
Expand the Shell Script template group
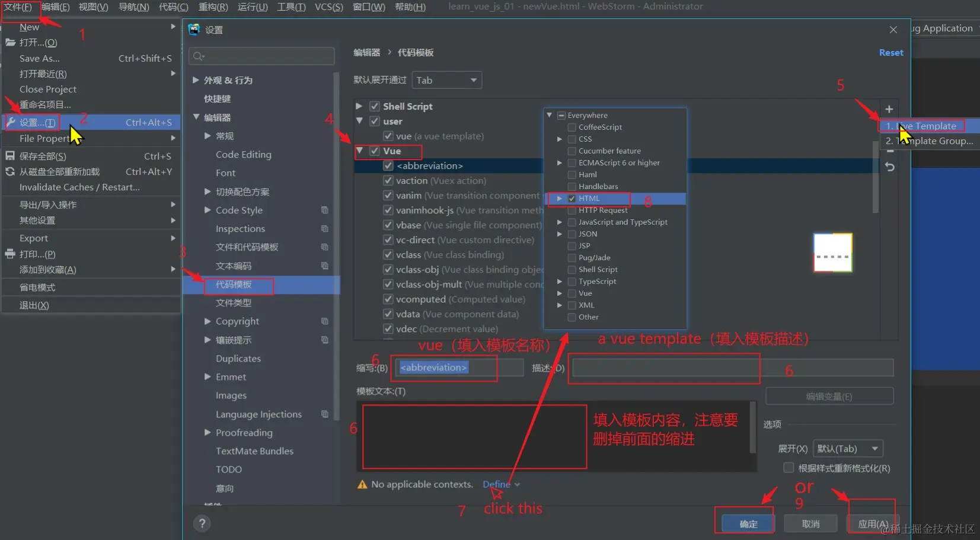tap(359, 106)
